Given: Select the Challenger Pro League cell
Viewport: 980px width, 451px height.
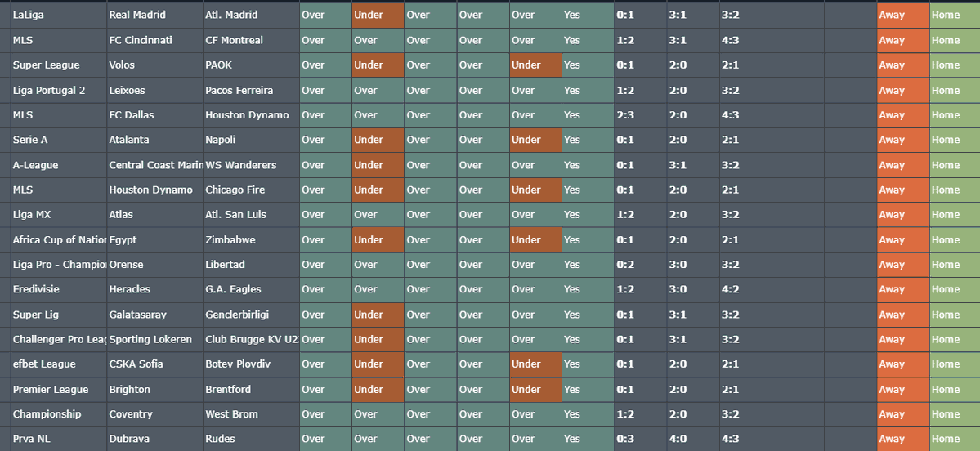Looking at the screenshot, I should (x=59, y=339).
